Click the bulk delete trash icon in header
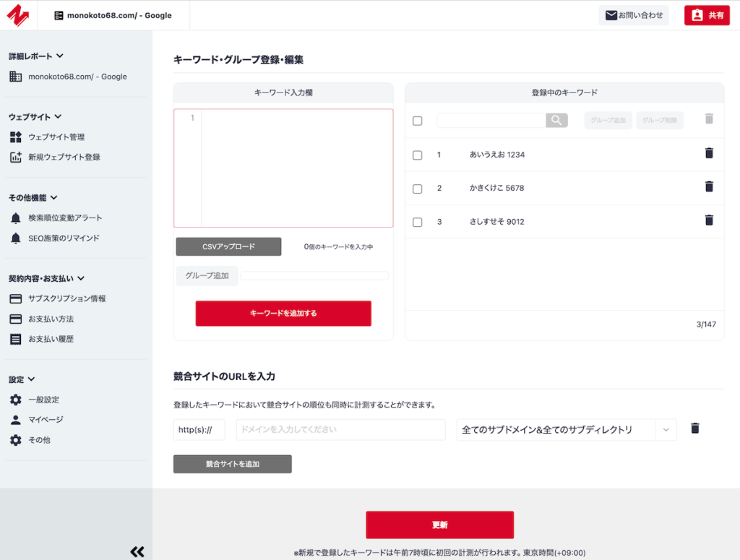Viewport: 740px width, 560px height. [708, 119]
